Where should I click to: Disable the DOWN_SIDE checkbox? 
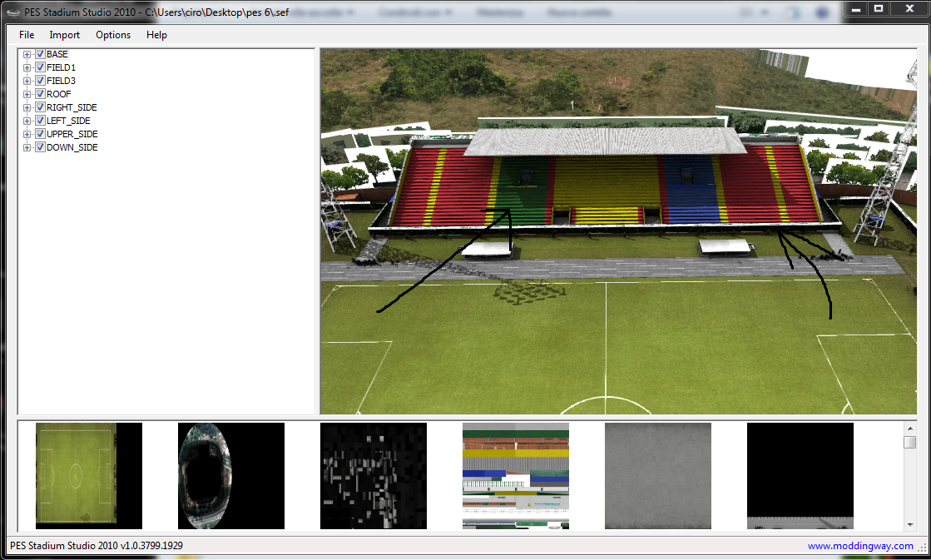pos(41,147)
